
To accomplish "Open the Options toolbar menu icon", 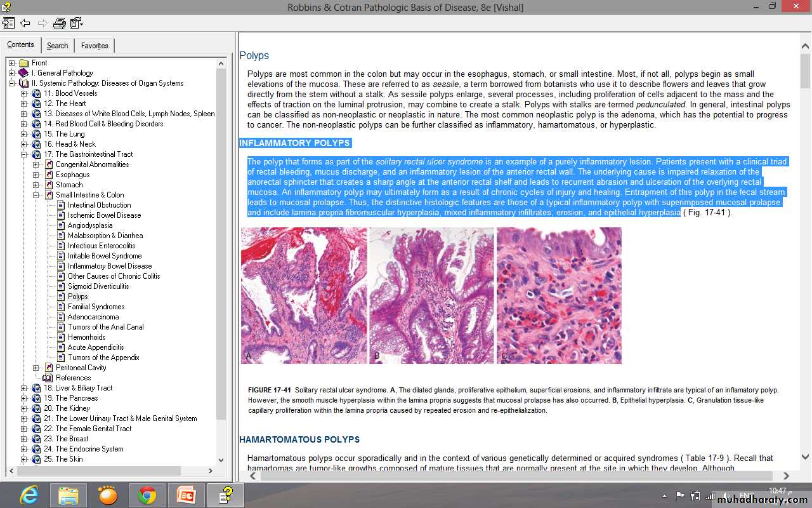I will (77, 23).
